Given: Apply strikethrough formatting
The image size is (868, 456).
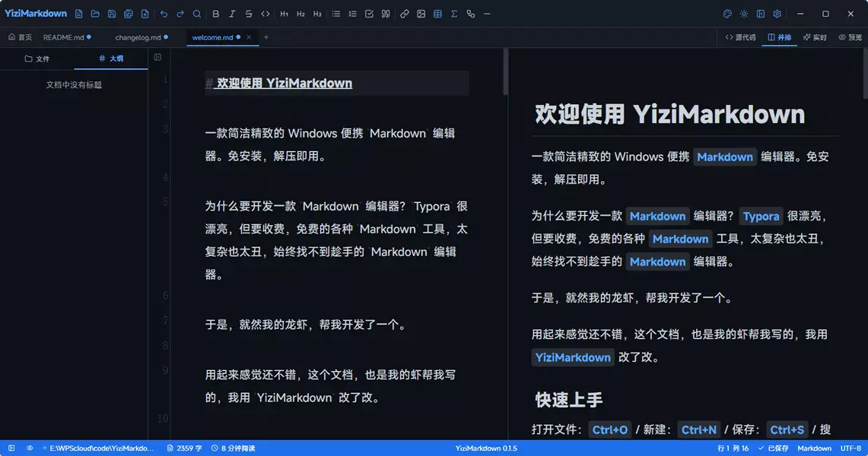Looking at the screenshot, I should pos(249,14).
